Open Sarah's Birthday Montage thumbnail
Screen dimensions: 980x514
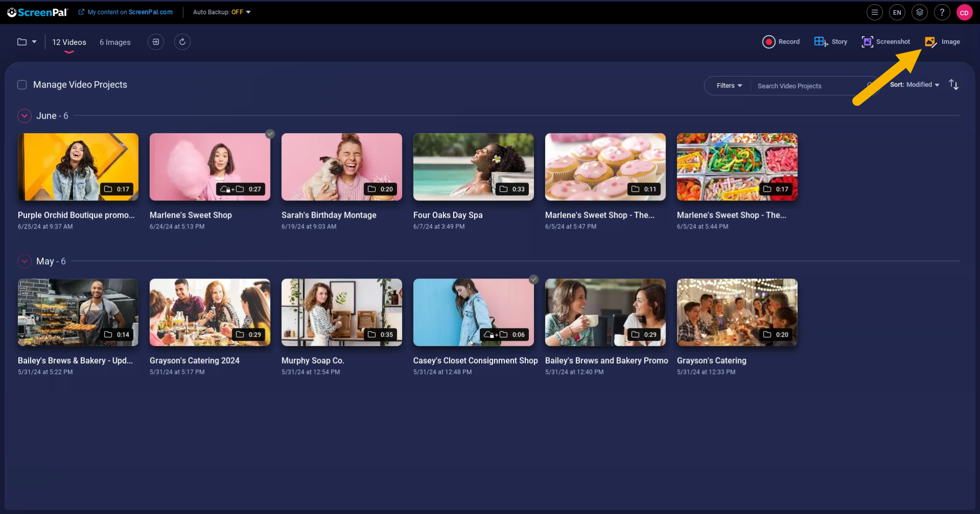click(x=341, y=167)
